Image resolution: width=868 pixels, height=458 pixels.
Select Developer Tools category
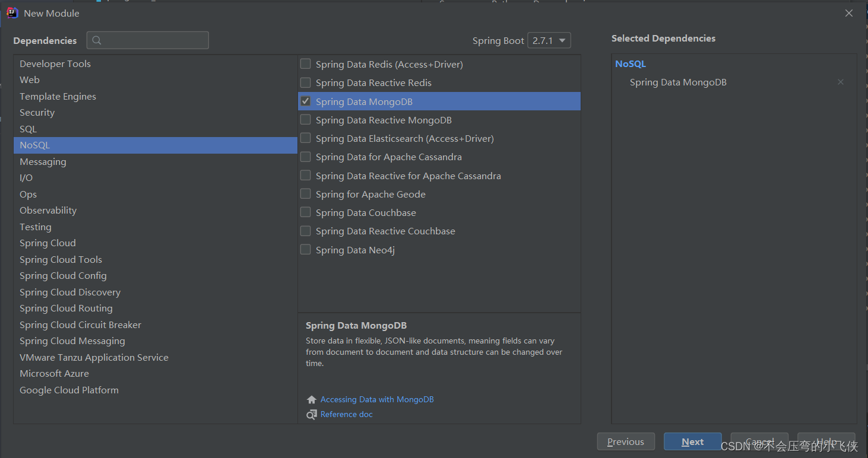pos(156,63)
